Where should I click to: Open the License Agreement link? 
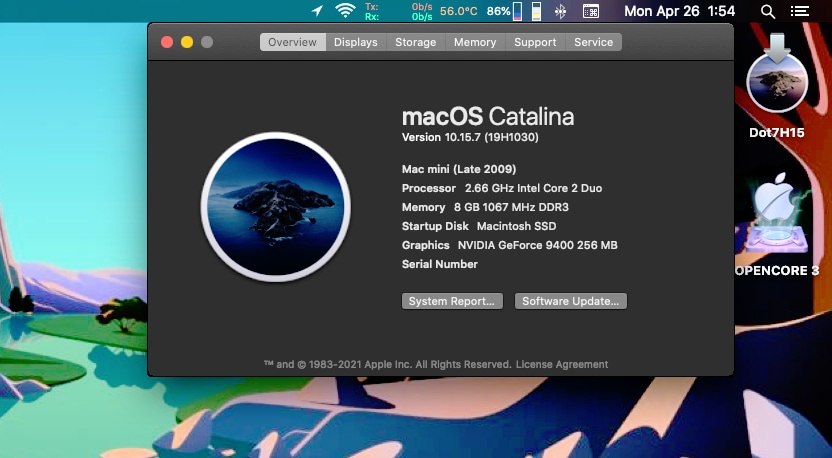[x=562, y=365]
